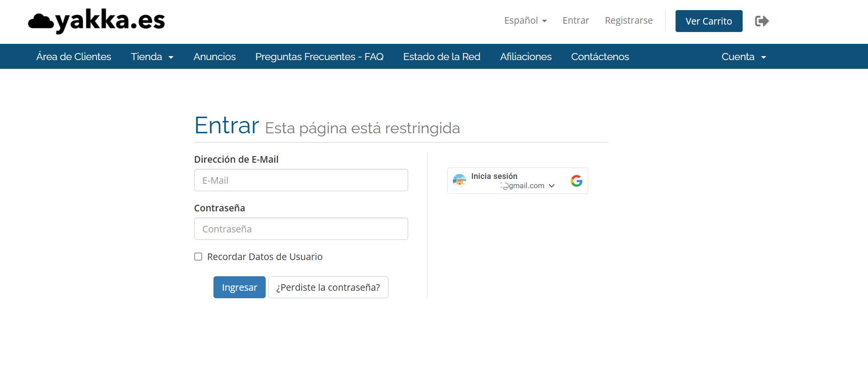The height and width of the screenshot is (371, 868).
Task: Expand the Cuenta account dropdown
Action: pyautogui.click(x=743, y=57)
